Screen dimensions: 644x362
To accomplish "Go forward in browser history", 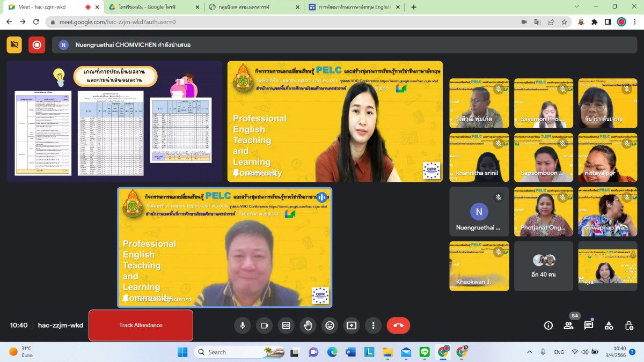I will (23, 22).
